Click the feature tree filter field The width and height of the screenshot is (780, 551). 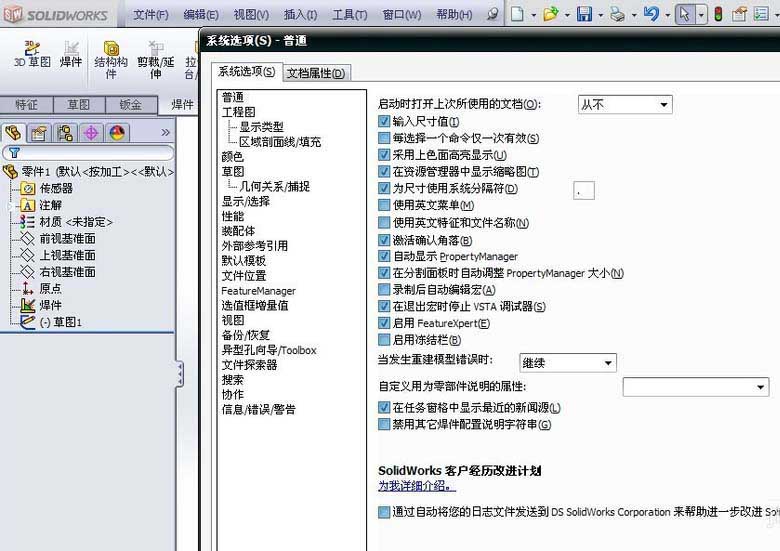click(x=88, y=153)
